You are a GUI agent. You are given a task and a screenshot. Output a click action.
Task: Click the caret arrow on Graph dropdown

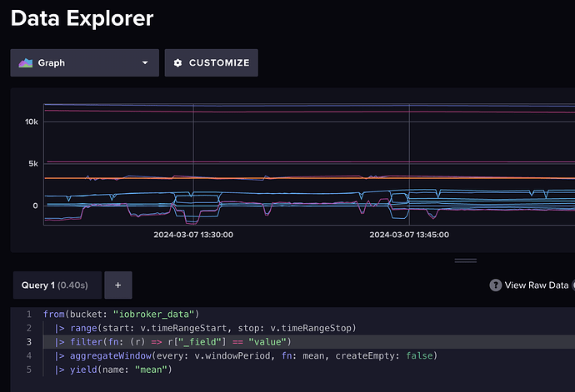point(145,62)
